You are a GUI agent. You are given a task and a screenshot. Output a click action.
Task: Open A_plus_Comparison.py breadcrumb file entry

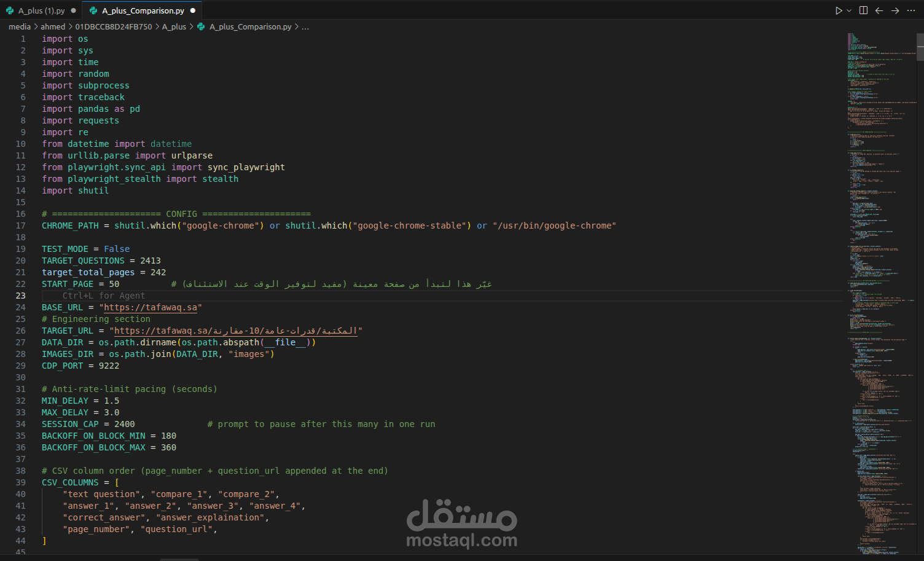(x=245, y=26)
